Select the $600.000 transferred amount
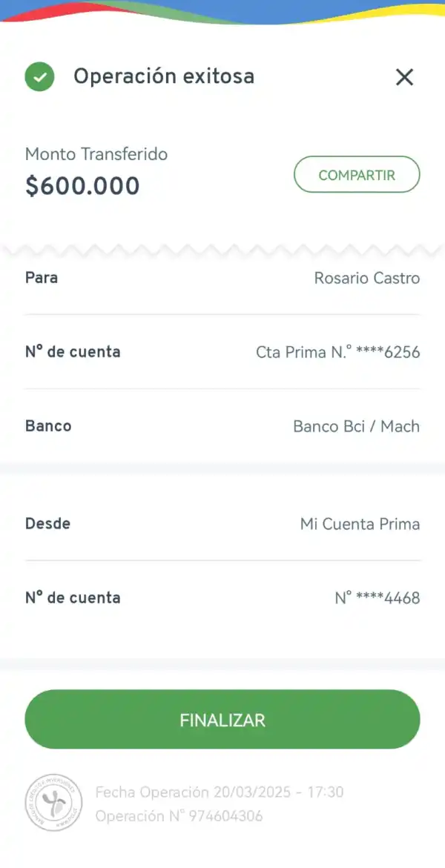Viewport: 445px width, 868px height. (x=82, y=186)
